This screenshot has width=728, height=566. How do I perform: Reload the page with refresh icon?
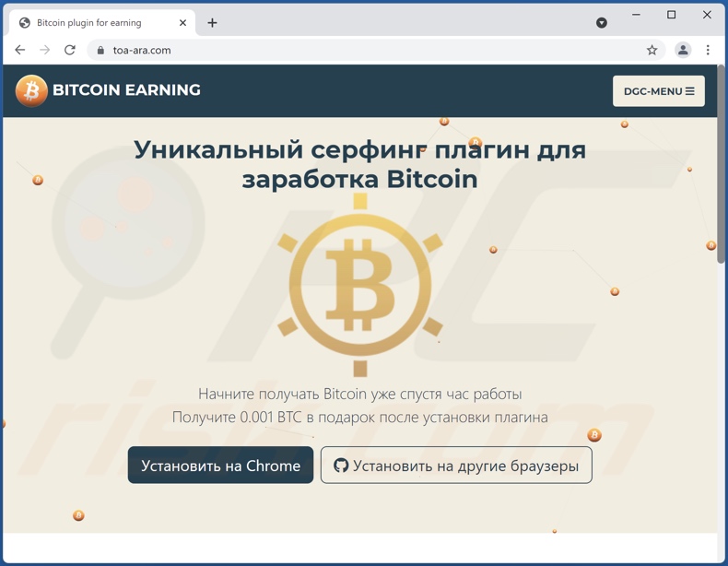[70, 50]
